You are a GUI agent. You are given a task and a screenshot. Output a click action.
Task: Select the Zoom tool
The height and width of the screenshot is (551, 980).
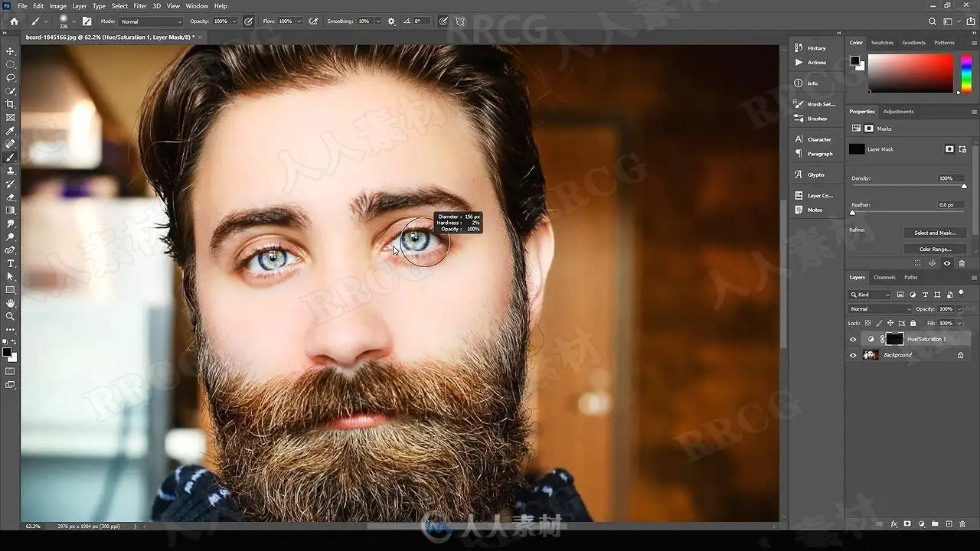(x=11, y=316)
